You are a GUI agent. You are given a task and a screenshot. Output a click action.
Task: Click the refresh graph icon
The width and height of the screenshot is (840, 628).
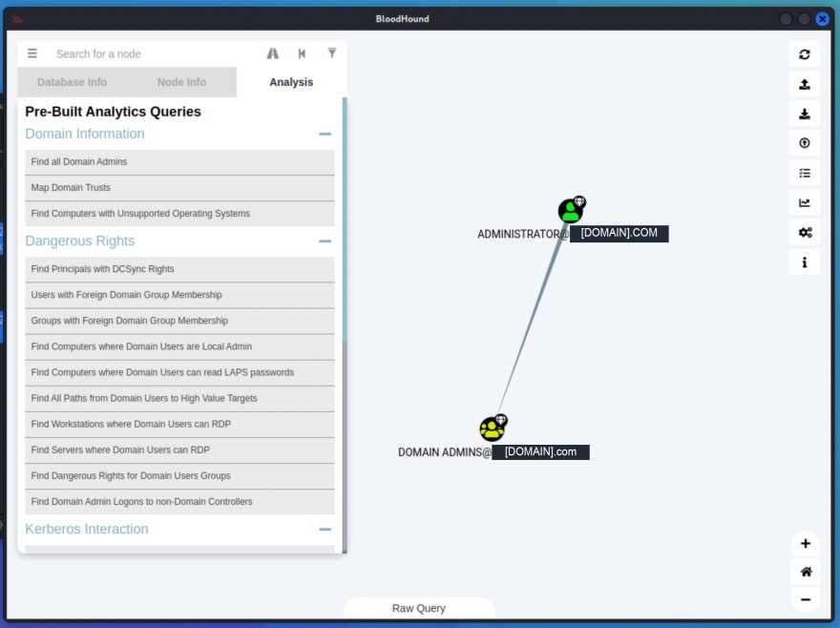[x=805, y=54]
